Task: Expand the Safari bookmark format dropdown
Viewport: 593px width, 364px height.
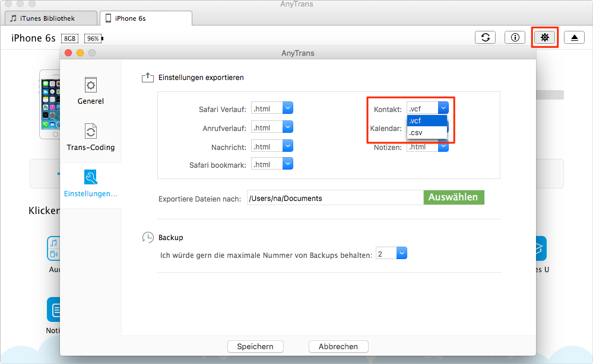Action: [287, 164]
